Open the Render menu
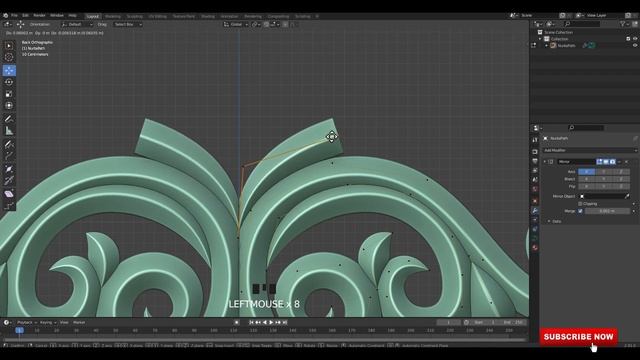Screen dimensions: 640x360 pos(39,16)
